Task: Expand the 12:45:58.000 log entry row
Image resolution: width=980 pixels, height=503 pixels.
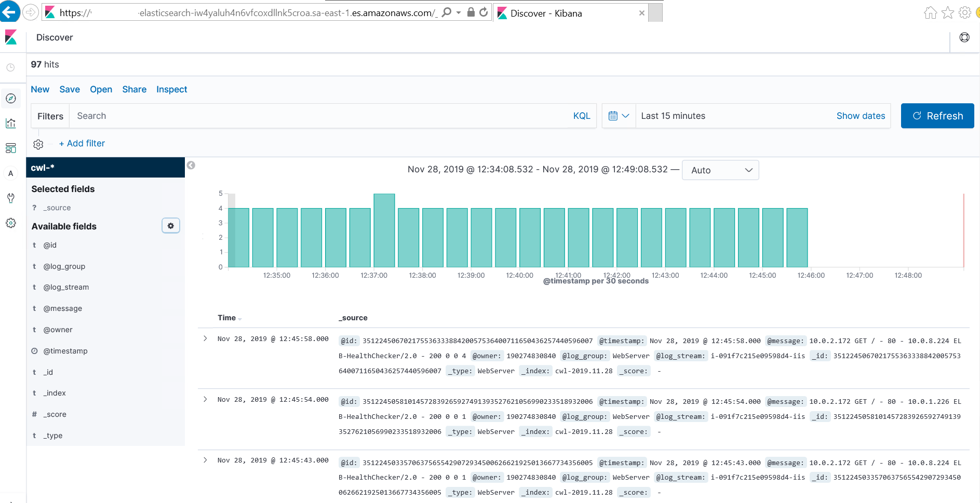Action: click(x=206, y=339)
